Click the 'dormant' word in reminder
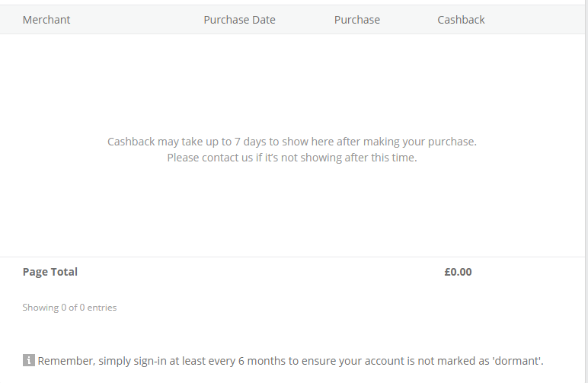Image resolution: width=588 pixels, height=383 pixels. pyautogui.click(x=519, y=360)
